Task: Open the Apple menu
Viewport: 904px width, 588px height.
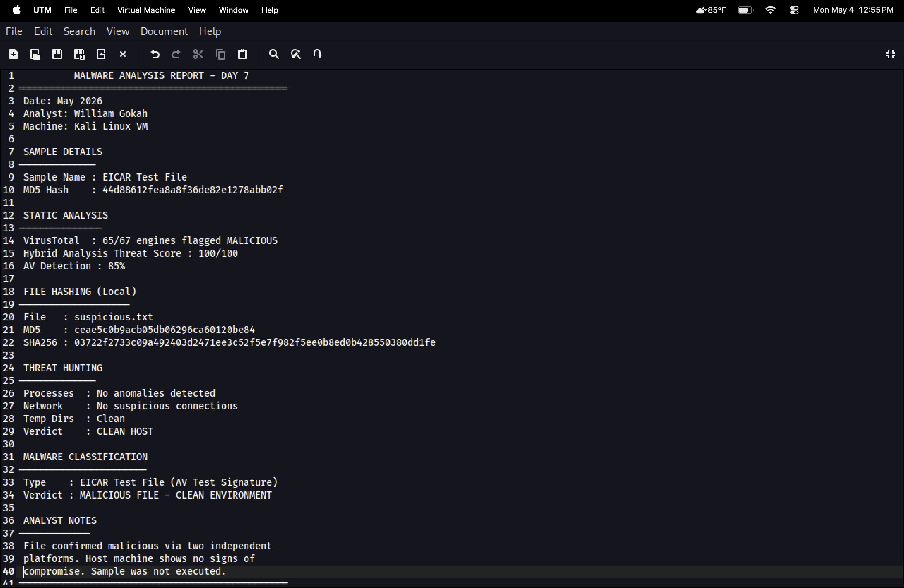Action: tap(17, 10)
